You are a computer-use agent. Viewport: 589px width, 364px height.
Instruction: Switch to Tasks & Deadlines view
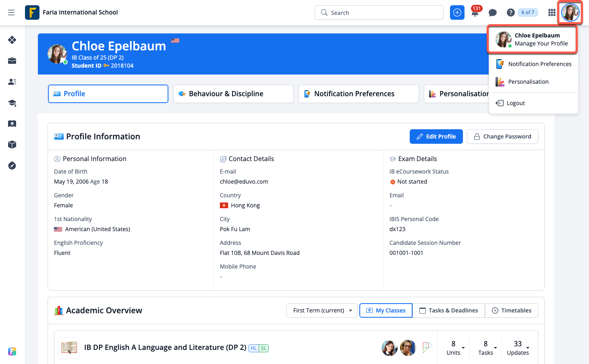point(448,310)
